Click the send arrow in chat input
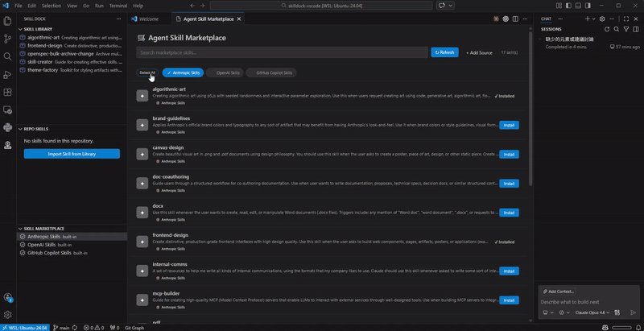Image resolution: width=644 pixels, height=331 pixels. (633, 312)
